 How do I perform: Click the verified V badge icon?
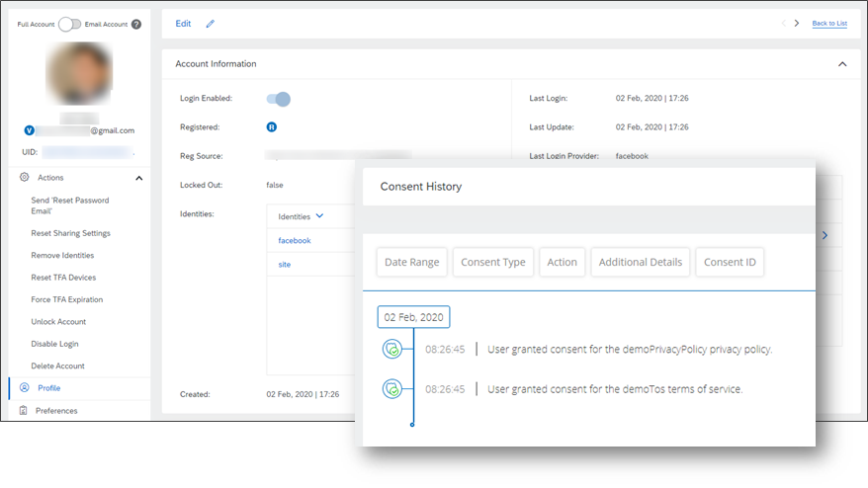click(x=30, y=130)
